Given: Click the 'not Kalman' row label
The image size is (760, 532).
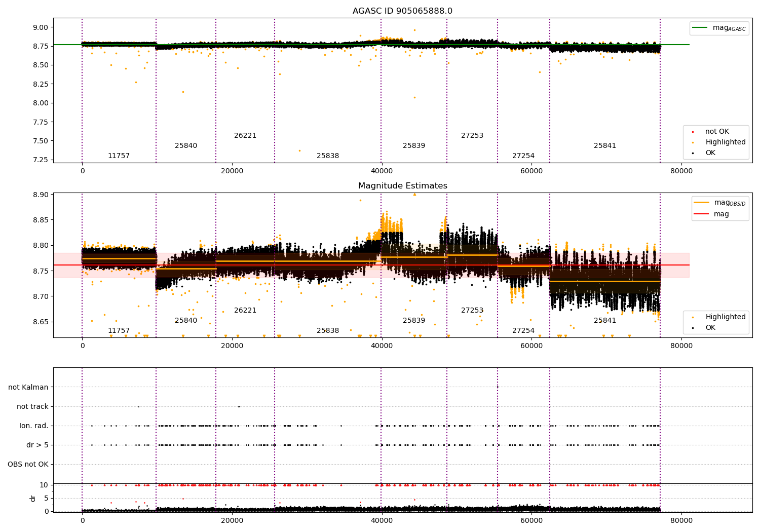Looking at the screenshot, I should tap(28, 388).
